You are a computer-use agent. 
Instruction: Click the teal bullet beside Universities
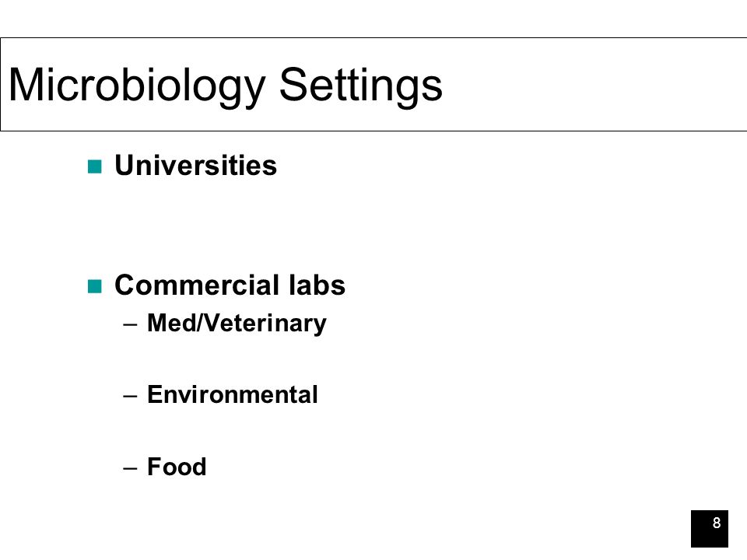click(95, 166)
